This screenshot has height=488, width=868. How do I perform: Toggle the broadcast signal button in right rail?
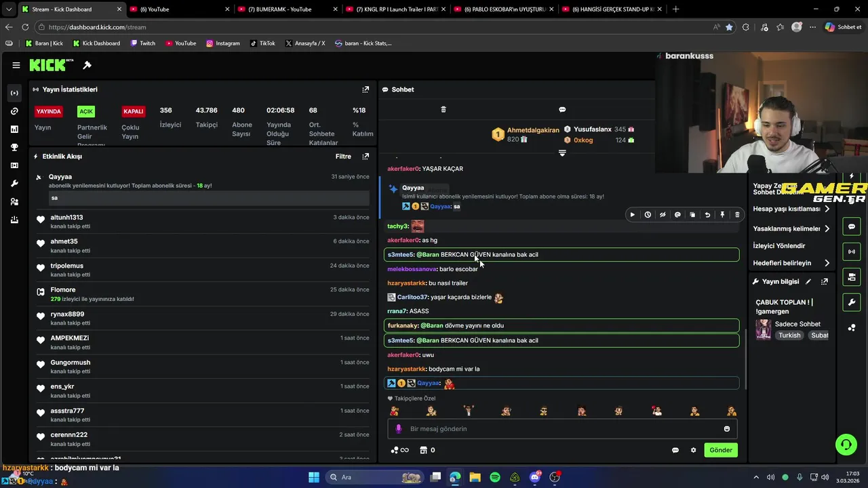click(852, 251)
